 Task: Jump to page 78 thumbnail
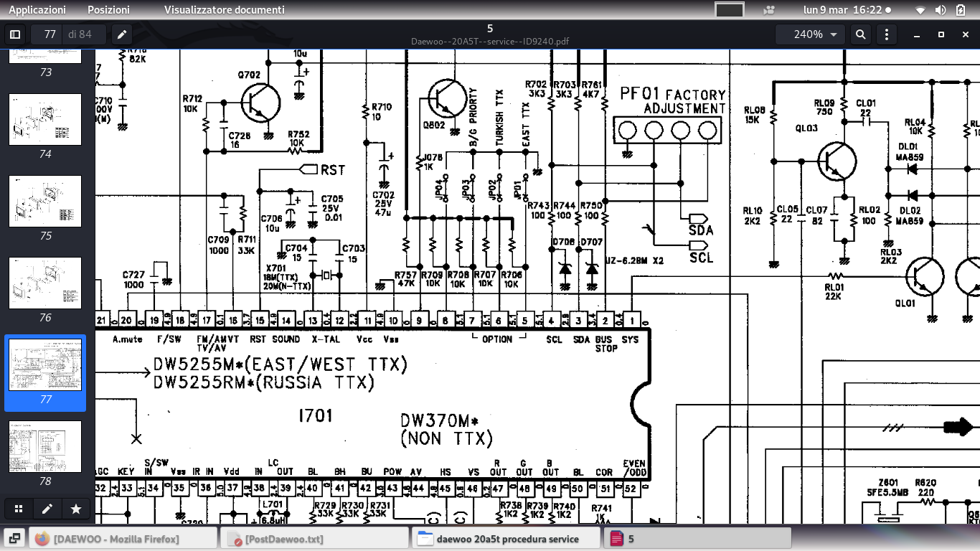click(45, 446)
